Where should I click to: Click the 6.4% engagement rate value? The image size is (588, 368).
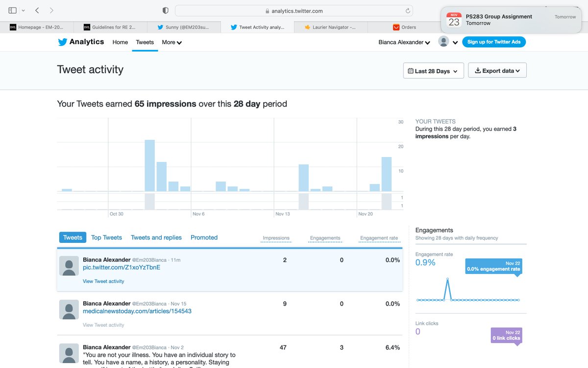tap(392, 347)
